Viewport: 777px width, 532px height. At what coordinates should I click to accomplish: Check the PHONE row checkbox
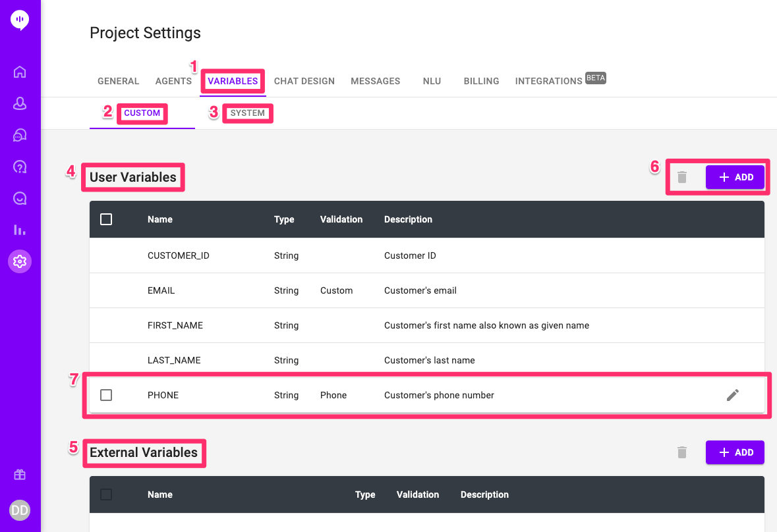(x=106, y=395)
